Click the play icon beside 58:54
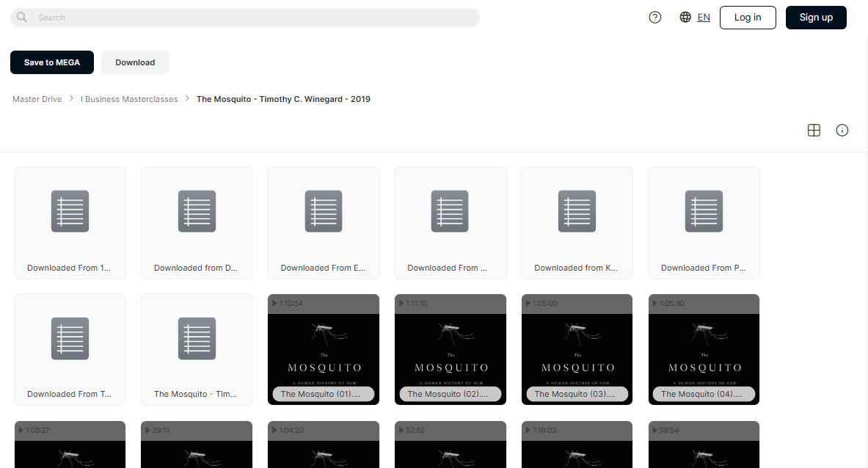Screen dimensions: 868x468 tap(655, 430)
